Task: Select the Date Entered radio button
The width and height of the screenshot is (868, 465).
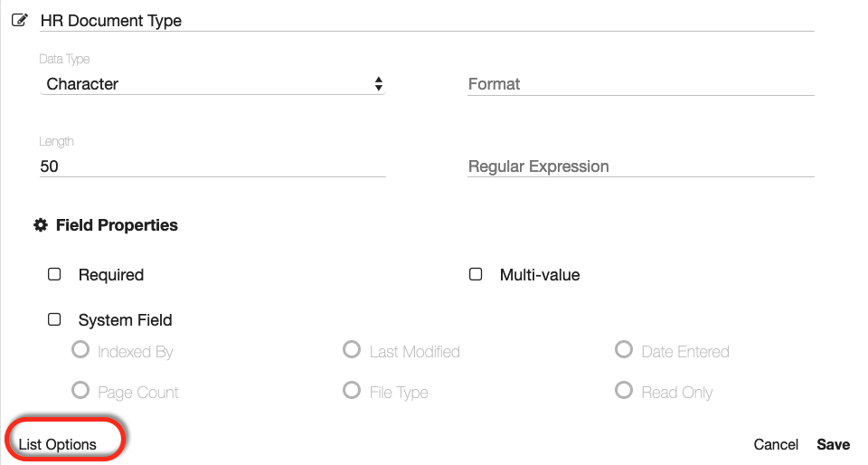Action: click(x=623, y=349)
